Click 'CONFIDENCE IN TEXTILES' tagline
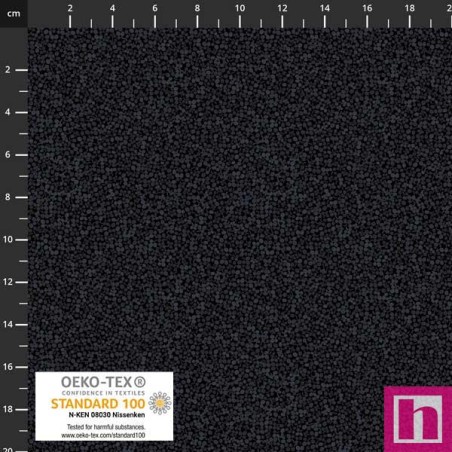 click(x=103, y=393)
